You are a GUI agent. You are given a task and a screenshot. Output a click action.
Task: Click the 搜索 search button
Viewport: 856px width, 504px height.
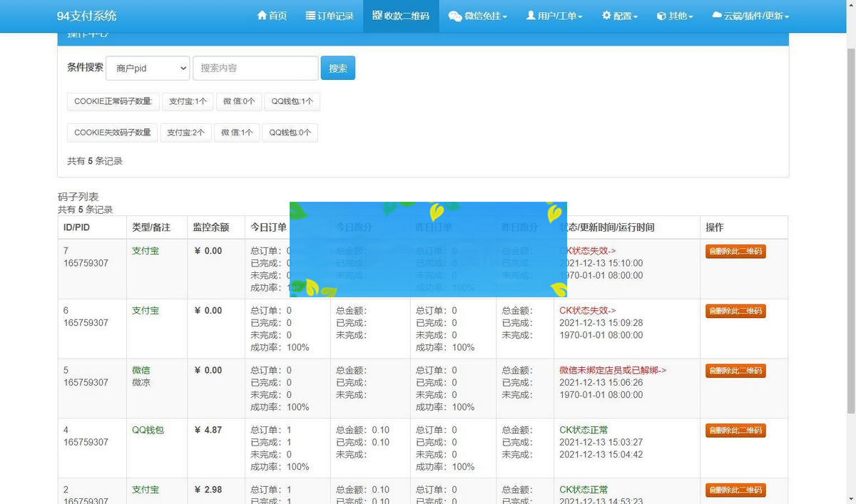(337, 68)
